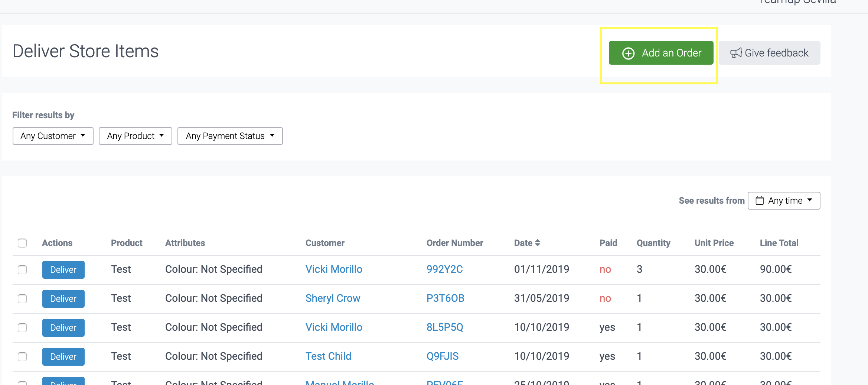Expand the Any Product filter dropdown
Screen dimensions: 868x385
pos(135,136)
